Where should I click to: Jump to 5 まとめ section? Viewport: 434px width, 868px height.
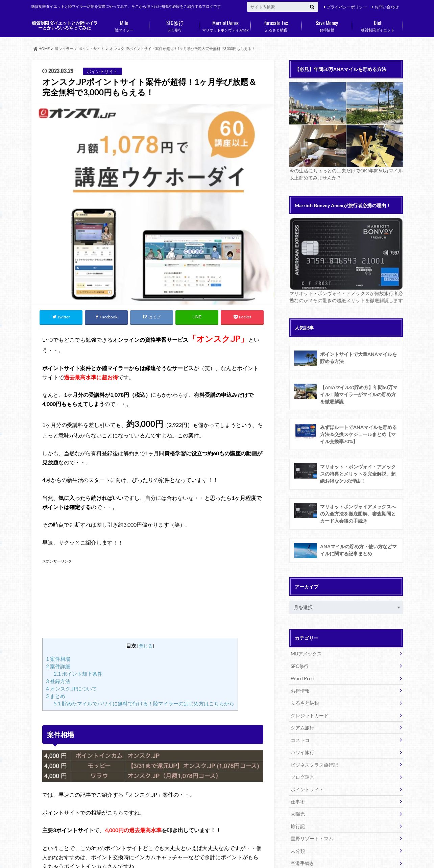[55, 696]
